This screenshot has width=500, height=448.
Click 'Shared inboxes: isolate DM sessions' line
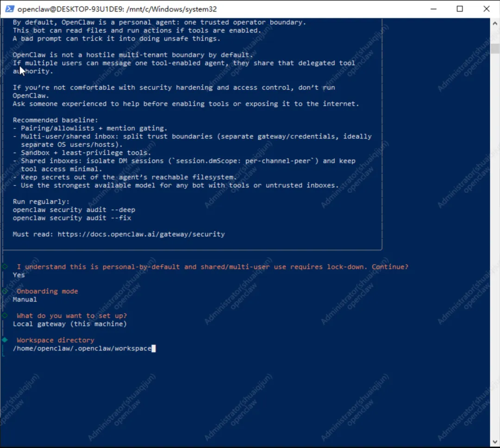point(184,165)
